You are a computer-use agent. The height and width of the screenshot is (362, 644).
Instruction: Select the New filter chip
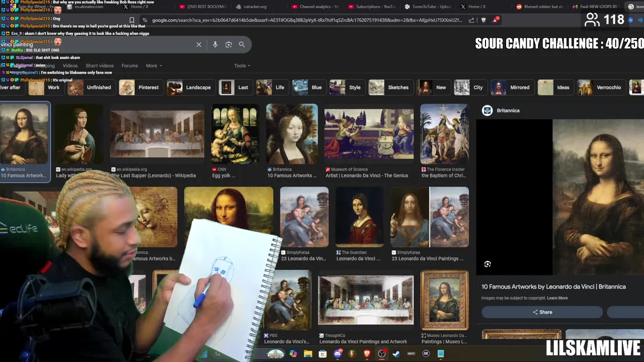pyautogui.click(x=433, y=87)
